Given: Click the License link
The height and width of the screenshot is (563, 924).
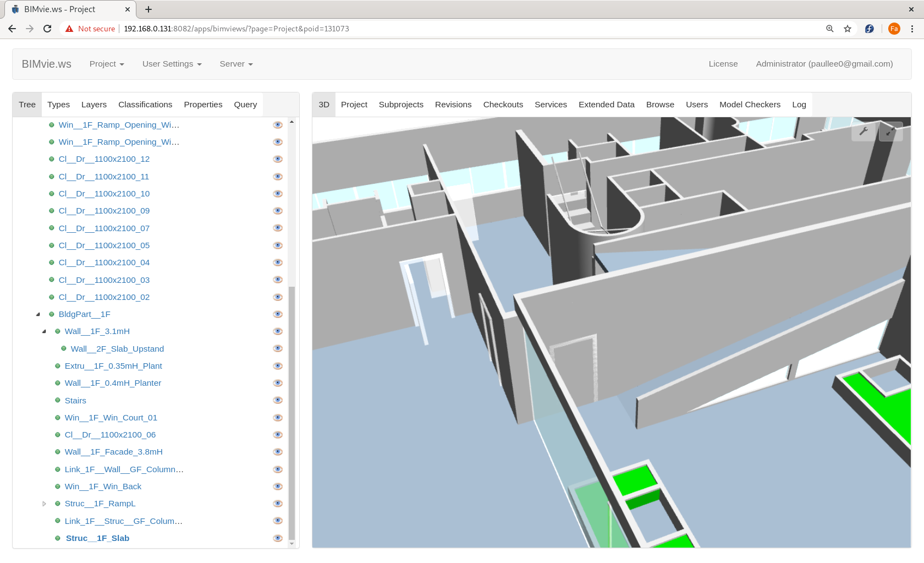Looking at the screenshot, I should click(723, 64).
